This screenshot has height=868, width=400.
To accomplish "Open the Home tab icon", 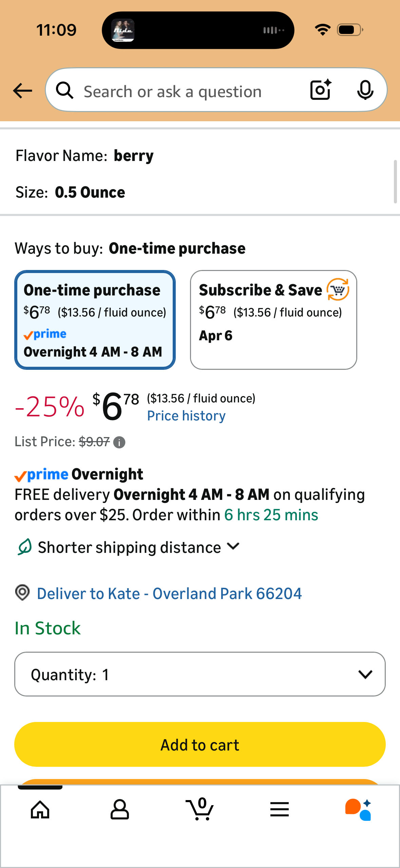I will pos(40,810).
